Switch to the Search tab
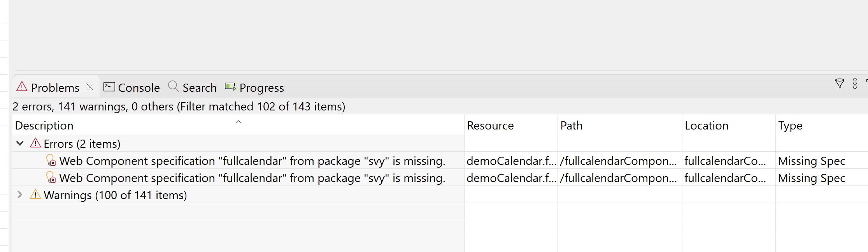The width and height of the screenshot is (868, 252). 192,87
